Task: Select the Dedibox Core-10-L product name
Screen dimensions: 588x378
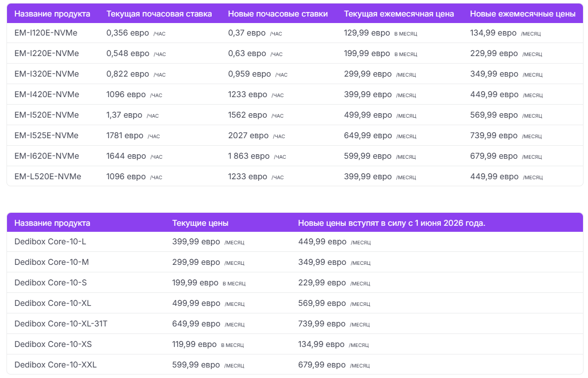Action: click(50, 242)
